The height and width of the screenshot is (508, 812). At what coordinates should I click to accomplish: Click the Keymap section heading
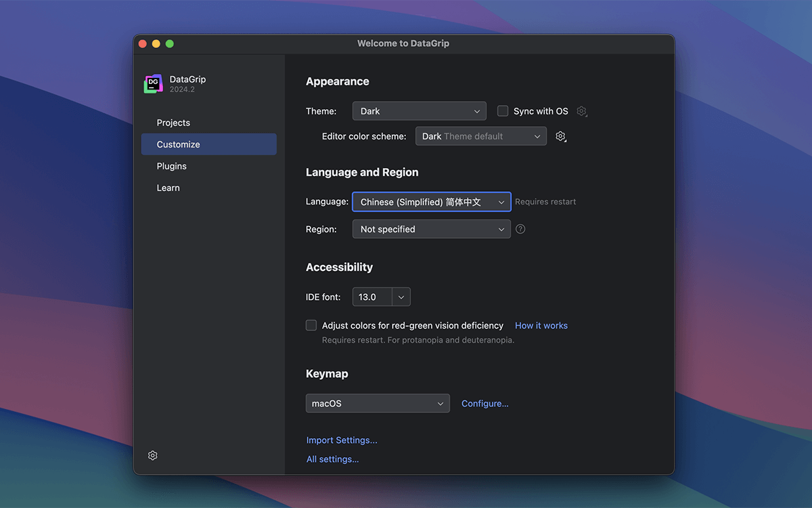point(327,374)
